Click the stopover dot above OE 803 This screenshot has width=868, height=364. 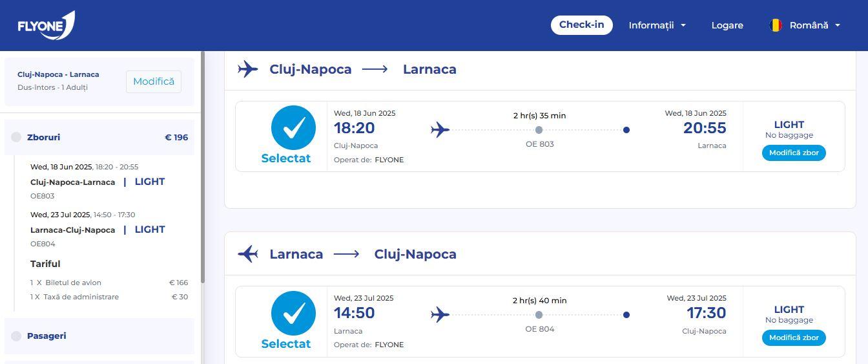point(539,130)
